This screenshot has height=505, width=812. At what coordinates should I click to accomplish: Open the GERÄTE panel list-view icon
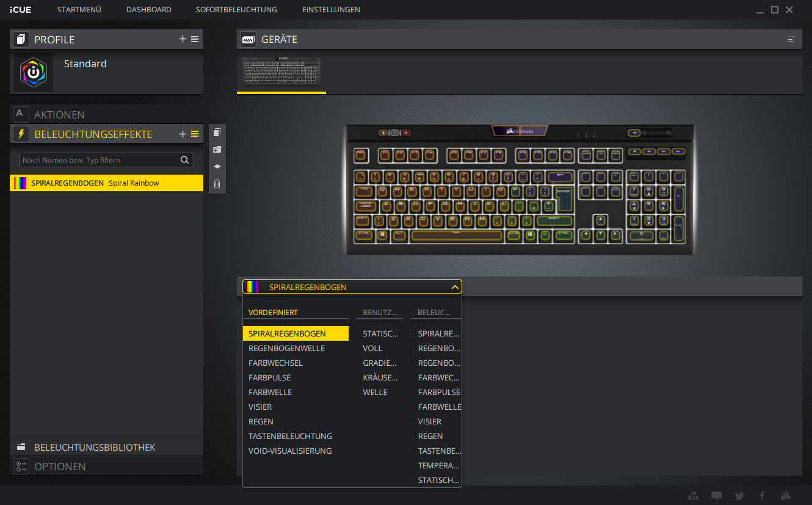coord(792,40)
